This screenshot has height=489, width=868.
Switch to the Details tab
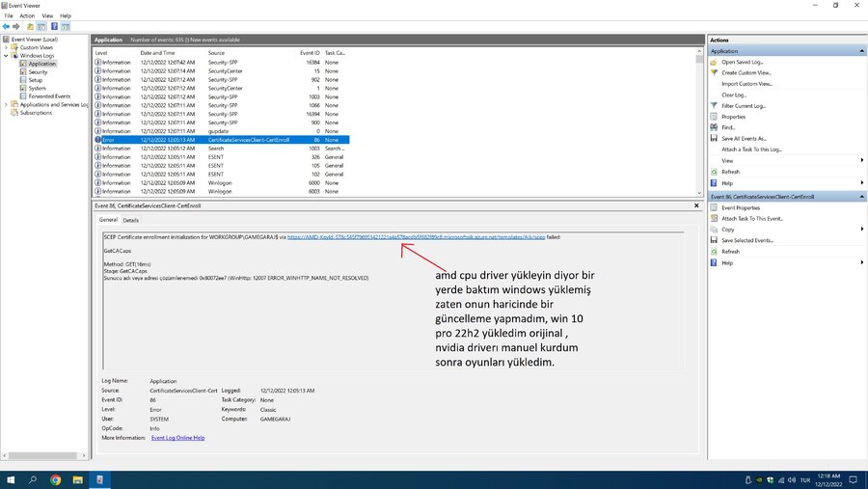(x=130, y=220)
